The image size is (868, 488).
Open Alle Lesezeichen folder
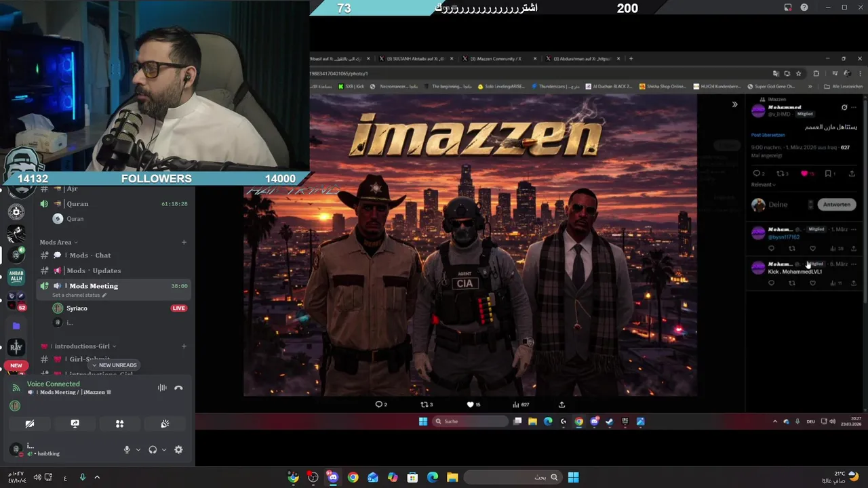coord(843,87)
